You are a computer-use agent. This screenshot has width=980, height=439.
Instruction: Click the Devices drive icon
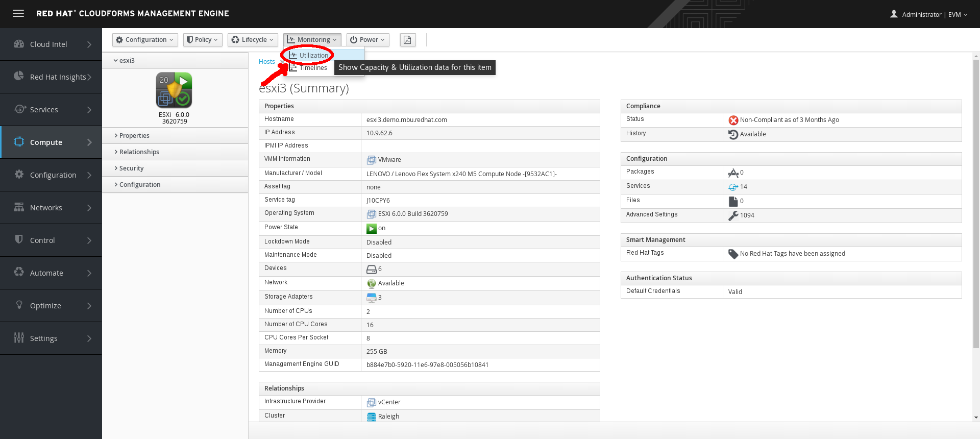(372, 269)
